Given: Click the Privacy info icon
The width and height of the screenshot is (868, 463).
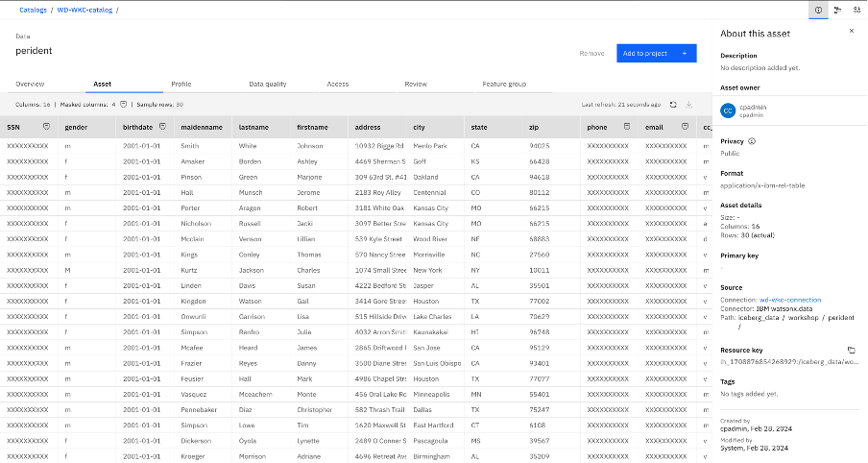Looking at the screenshot, I should [752, 141].
